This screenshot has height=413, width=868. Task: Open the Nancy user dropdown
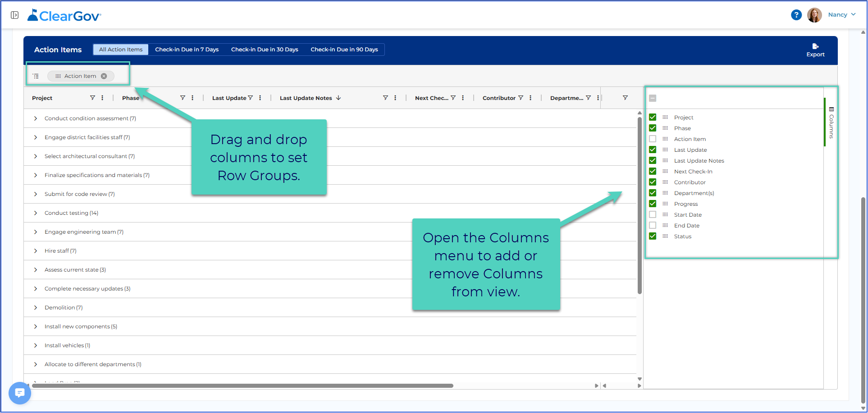pos(842,15)
